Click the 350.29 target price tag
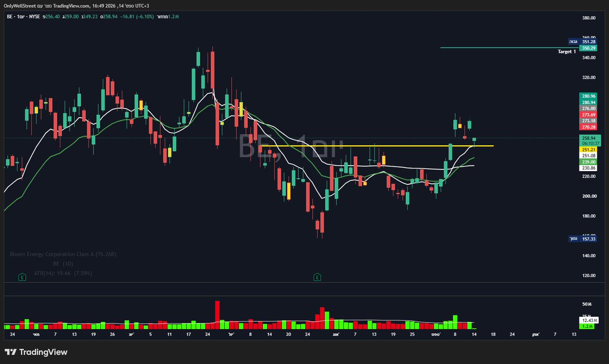The width and height of the screenshot is (609, 364). (588, 48)
